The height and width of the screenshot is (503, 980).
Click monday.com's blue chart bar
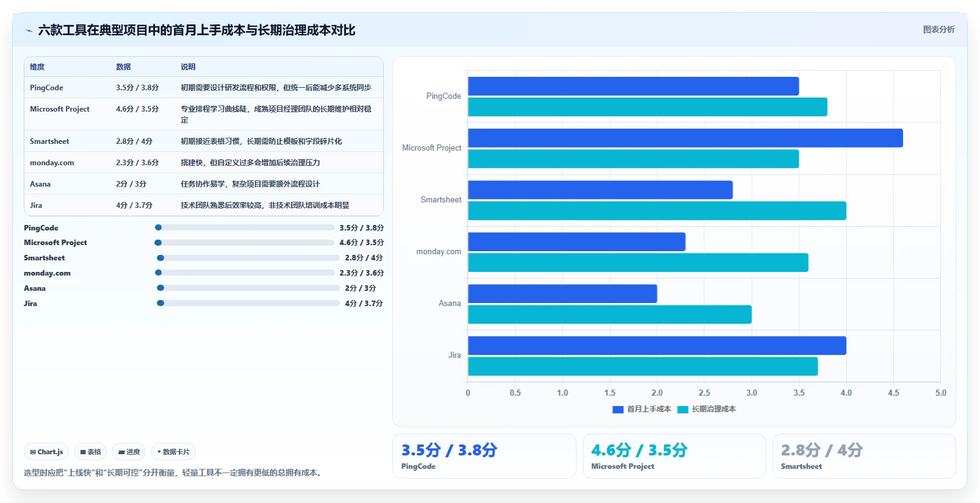577,241
